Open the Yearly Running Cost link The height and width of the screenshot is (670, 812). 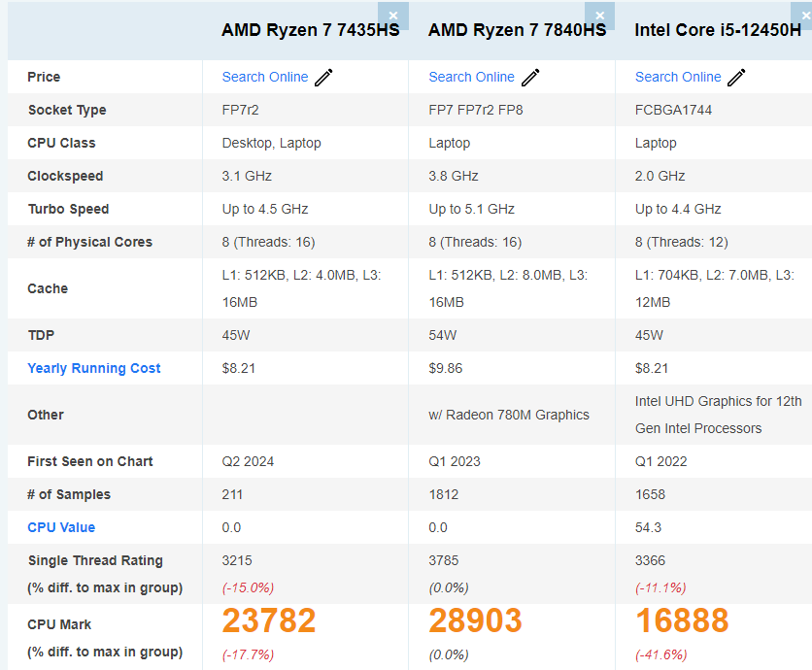[x=94, y=368]
